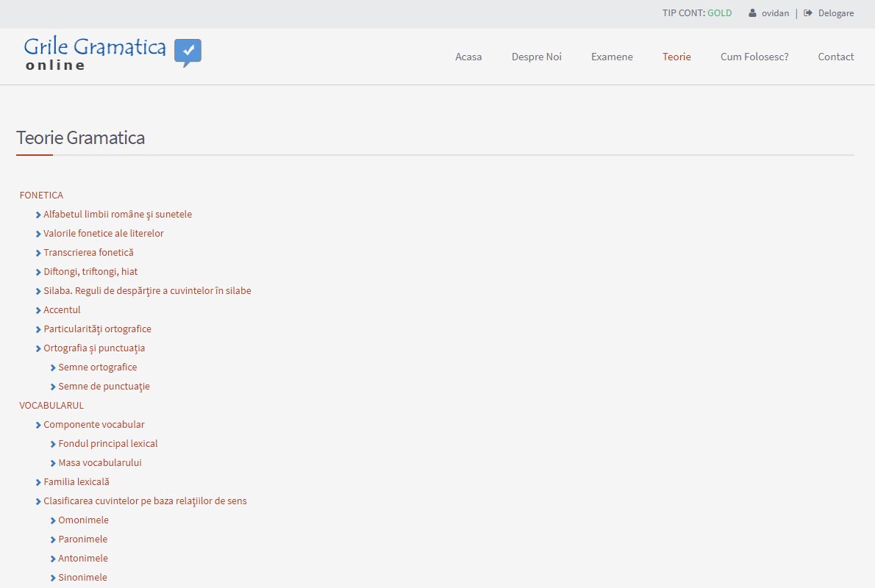Click the chevron icon beside Accentul
Viewport: 875px width, 588px height.
(38, 310)
